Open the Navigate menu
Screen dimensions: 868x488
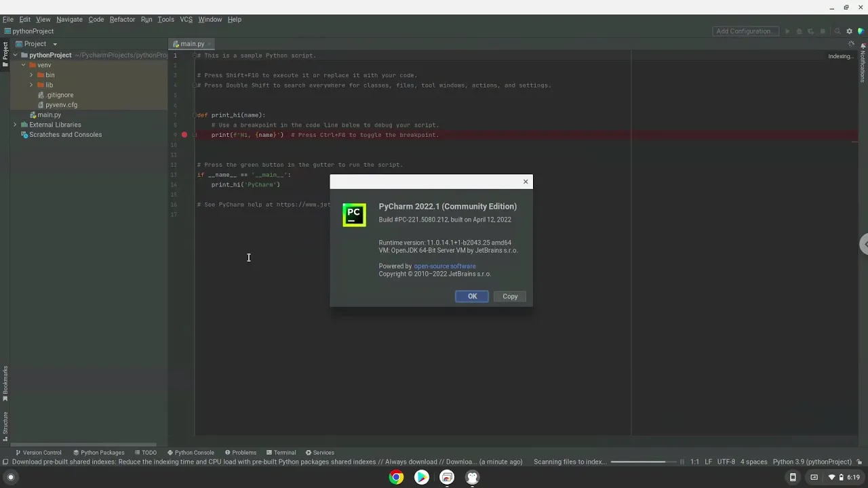click(69, 20)
